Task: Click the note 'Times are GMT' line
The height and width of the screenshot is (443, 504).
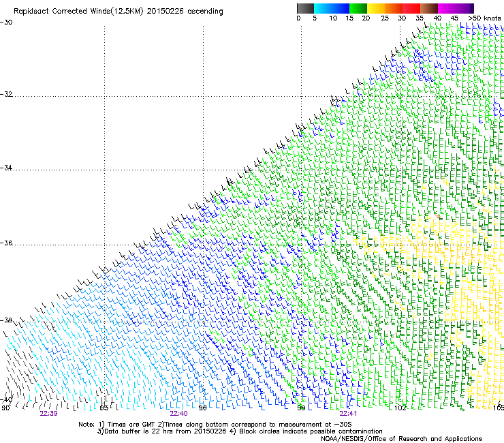Action: point(215,425)
